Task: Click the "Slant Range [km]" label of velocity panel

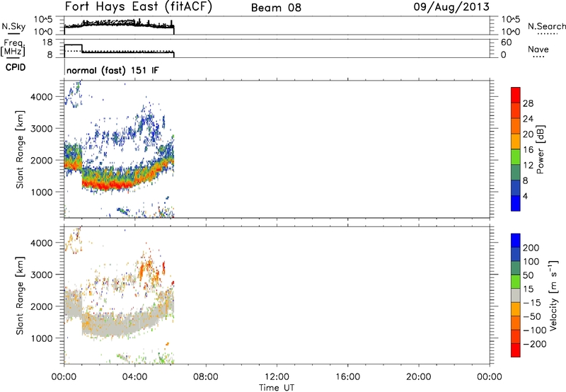Action: click(x=20, y=296)
